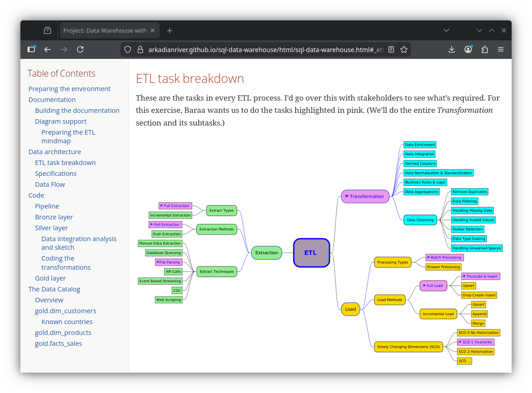Open the browser account profile icon
Screen dimensions: 532x393
[x=468, y=49]
